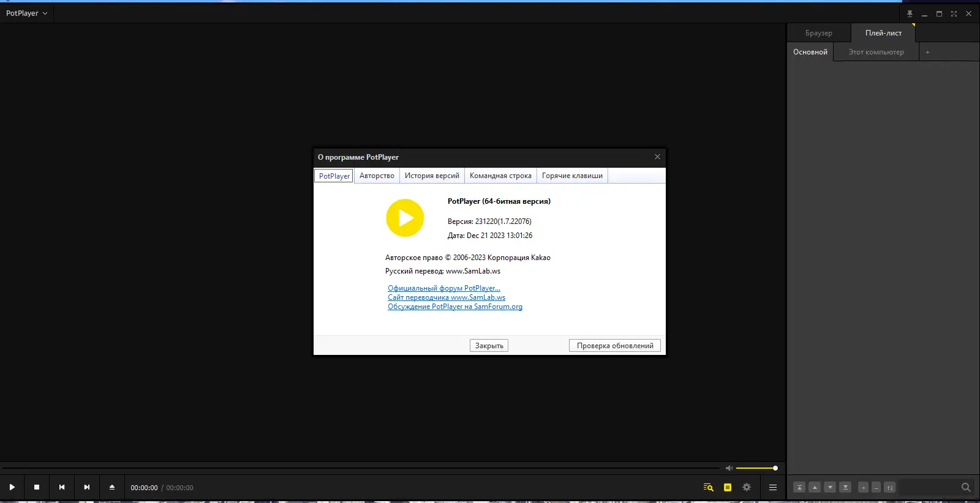Click the Авторское право Kakao copyright line
Image resolution: width=980 pixels, height=503 pixels.
[x=468, y=258]
